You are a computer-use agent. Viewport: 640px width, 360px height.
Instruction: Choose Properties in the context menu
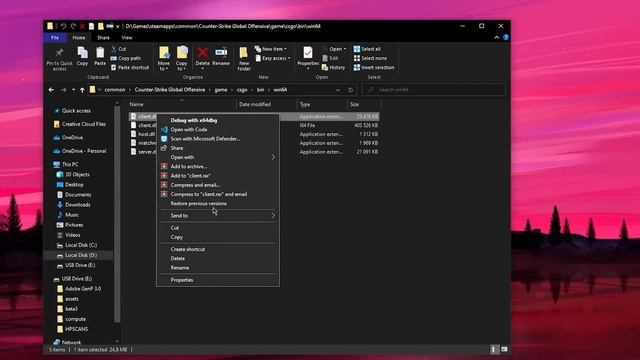point(218,280)
